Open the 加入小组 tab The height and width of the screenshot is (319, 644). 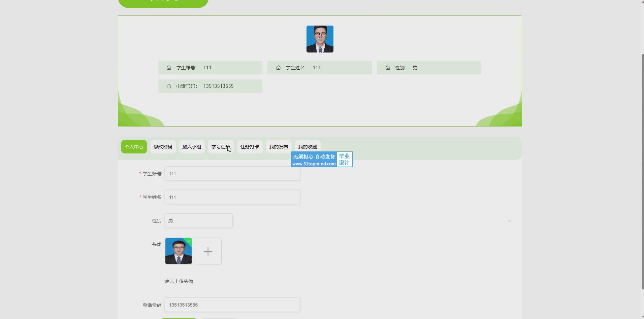click(x=192, y=147)
